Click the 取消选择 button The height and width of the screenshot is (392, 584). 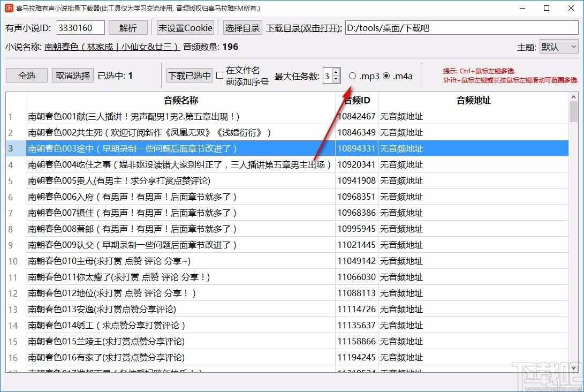(73, 76)
